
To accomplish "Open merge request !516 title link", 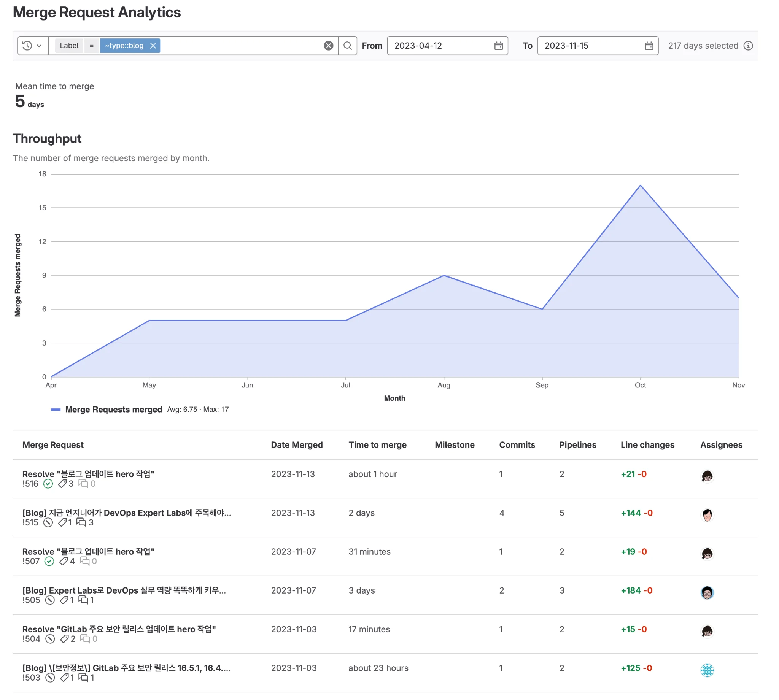I will pos(88,474).
